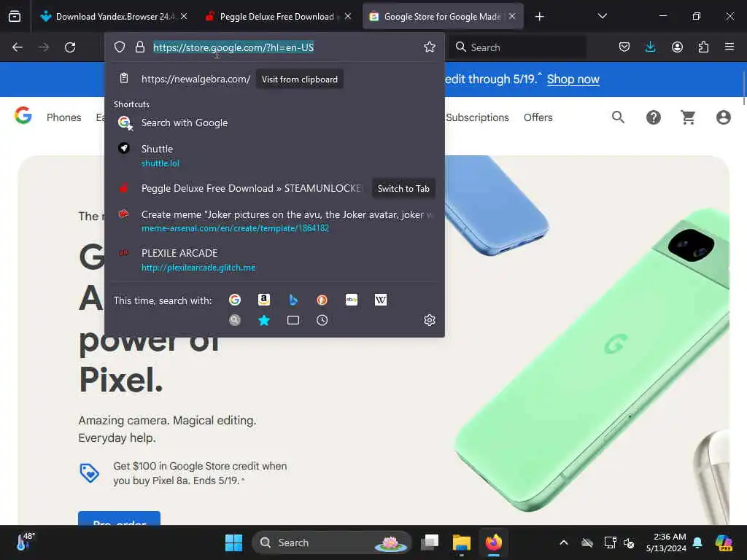Open search settings gear in dropdown
The image size is (747, 560).
point(429,320)
